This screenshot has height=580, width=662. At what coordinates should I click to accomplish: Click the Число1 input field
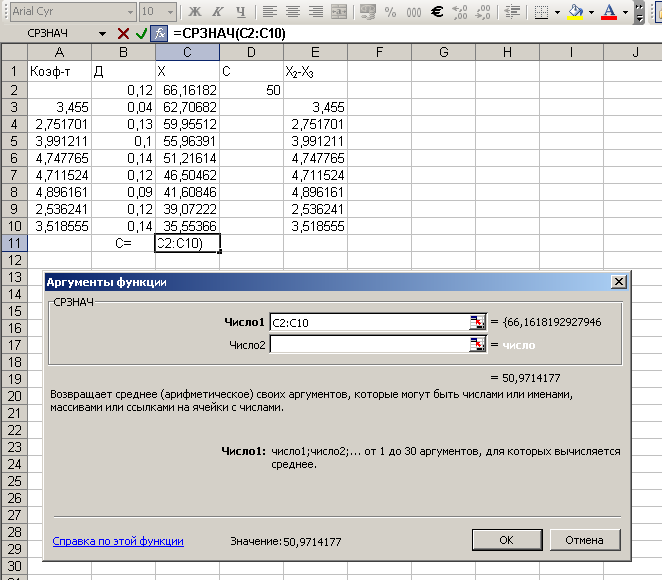pos(369,322)
